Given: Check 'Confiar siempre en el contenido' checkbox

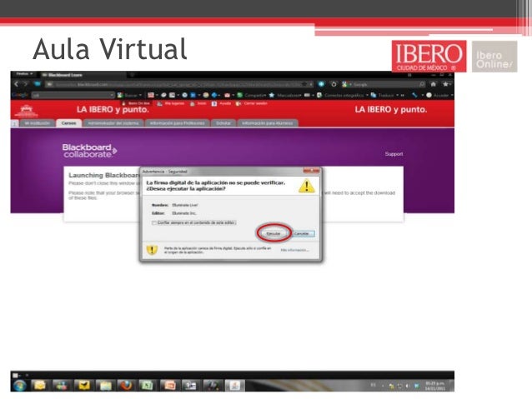Looking at the screenshot, I should (154, 222).
